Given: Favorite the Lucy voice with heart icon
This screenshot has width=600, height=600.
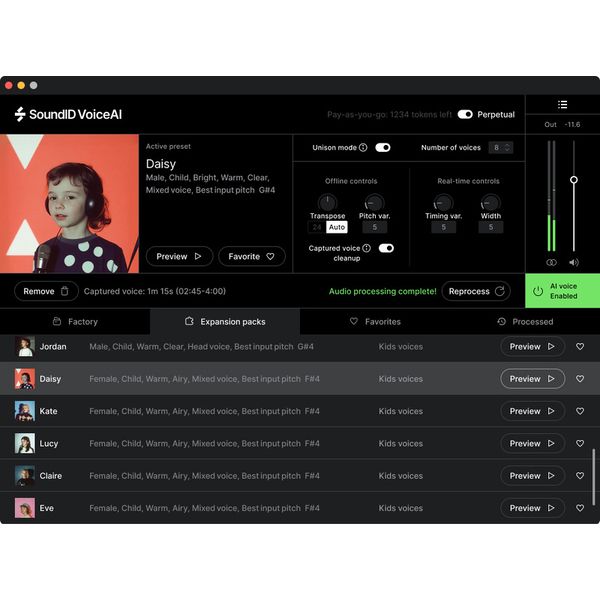Looking at the screenshot, I should coord(580,443).
